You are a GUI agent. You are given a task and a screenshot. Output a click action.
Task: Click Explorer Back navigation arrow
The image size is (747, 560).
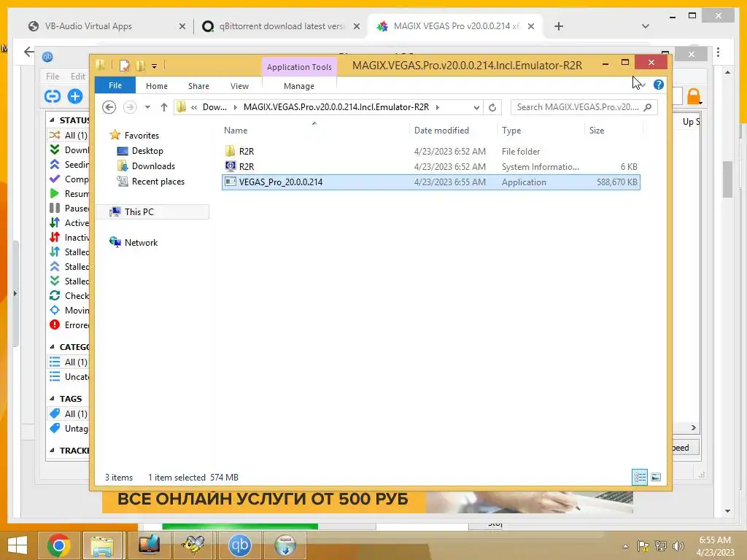click(x=109, y=107)
